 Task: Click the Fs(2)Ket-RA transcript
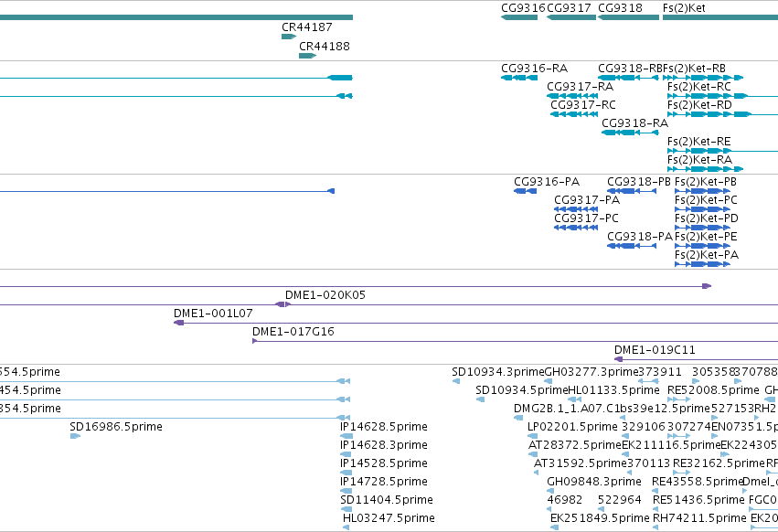point(705,169)
